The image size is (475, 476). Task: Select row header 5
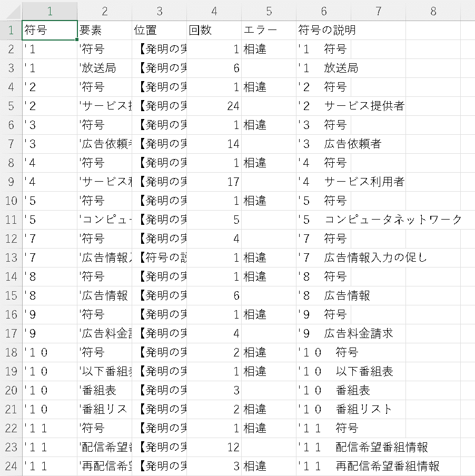(11, 106)
